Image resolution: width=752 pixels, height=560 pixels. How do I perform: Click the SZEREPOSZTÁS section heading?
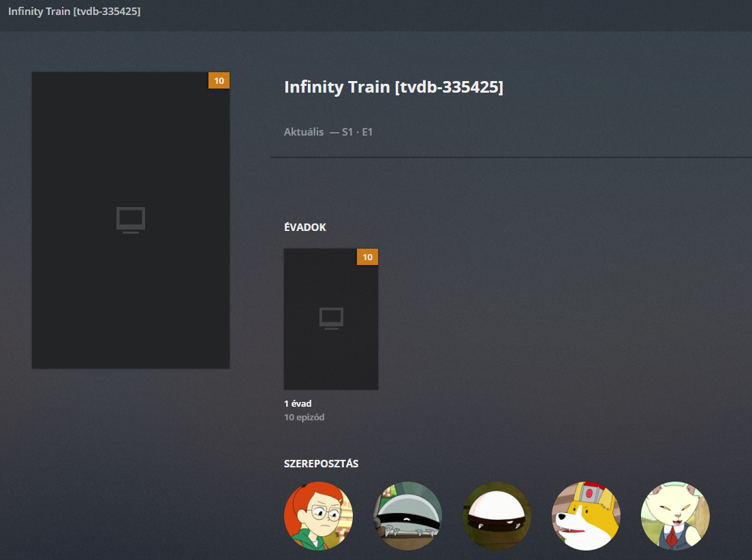[x=322, y=463]
